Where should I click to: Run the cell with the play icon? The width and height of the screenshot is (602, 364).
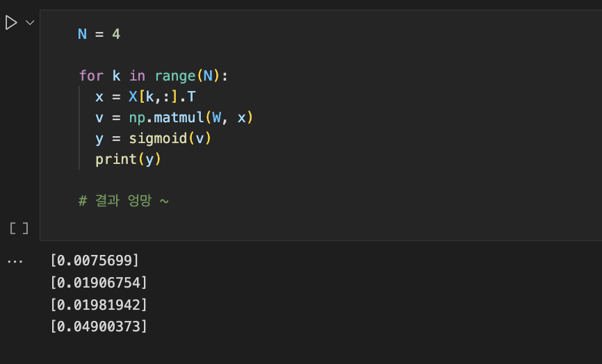pos(11,23)
